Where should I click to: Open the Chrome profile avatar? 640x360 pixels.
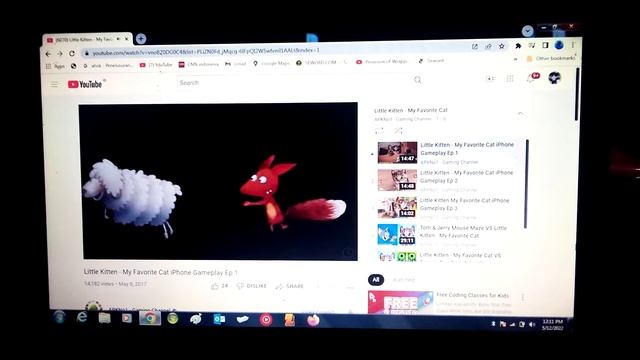point(559,45)
